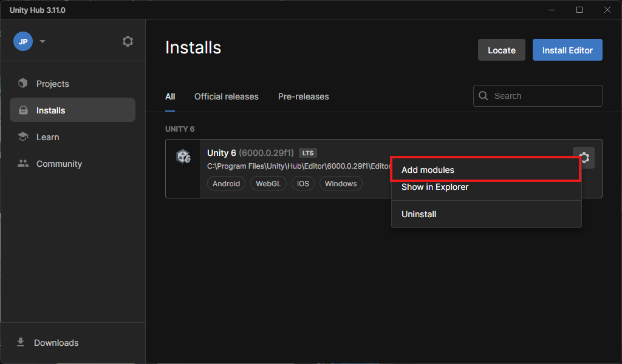622x364 pixels.
Task: Open the Learn section
Action: click(x=73, y=137)
